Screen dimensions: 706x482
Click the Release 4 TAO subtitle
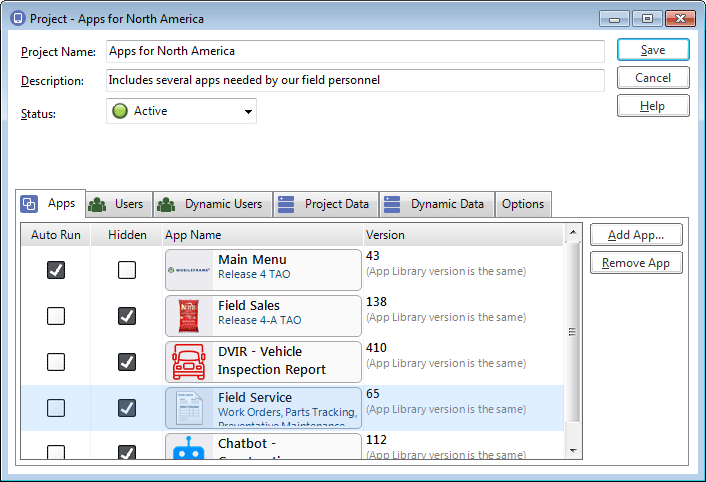point(254,274)
